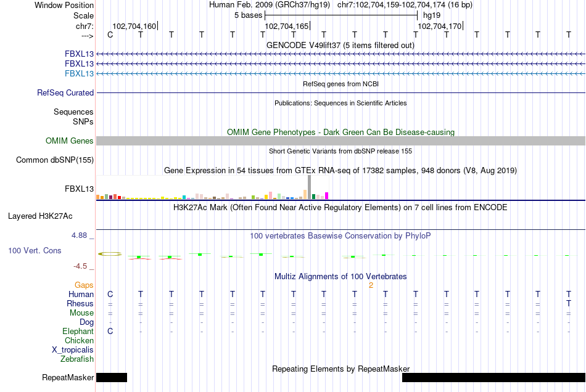
Task: Click the Rhesus alignment row label
Action: click(80, 304)
